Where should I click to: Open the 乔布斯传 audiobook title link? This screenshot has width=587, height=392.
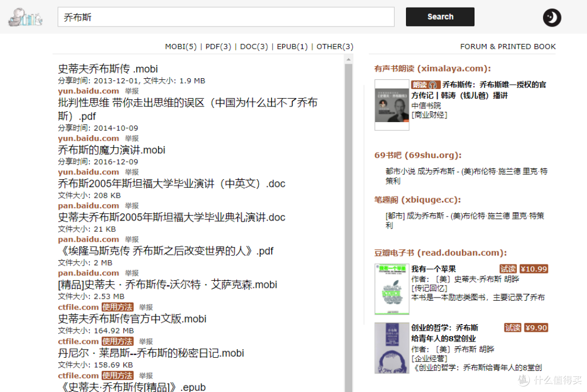click(x=478, y=90)
